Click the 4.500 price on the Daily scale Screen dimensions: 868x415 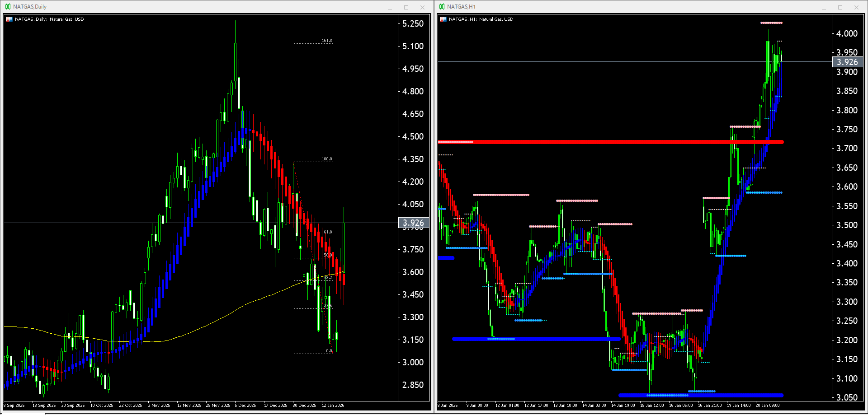tap(413, 136)
